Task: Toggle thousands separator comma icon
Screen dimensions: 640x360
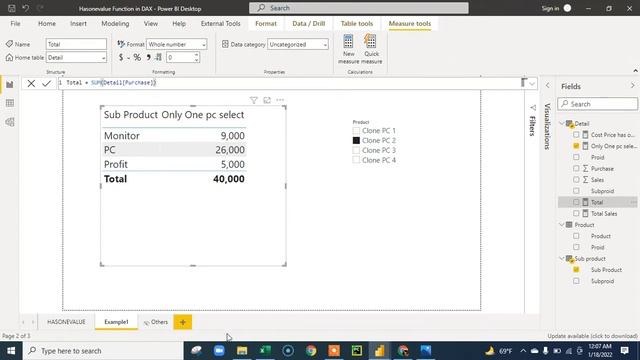Action: click(x=149, y=58)
